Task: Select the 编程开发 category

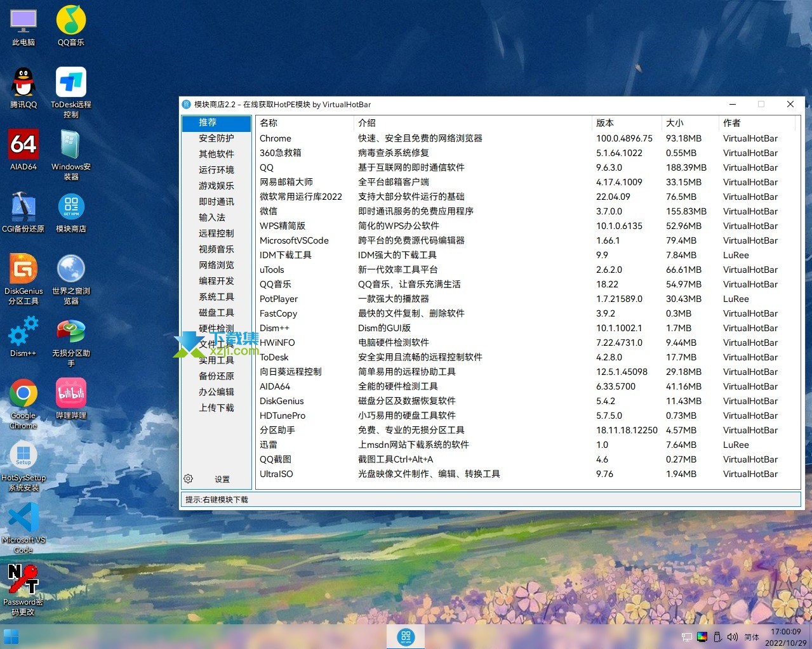Action: [216, 281]
